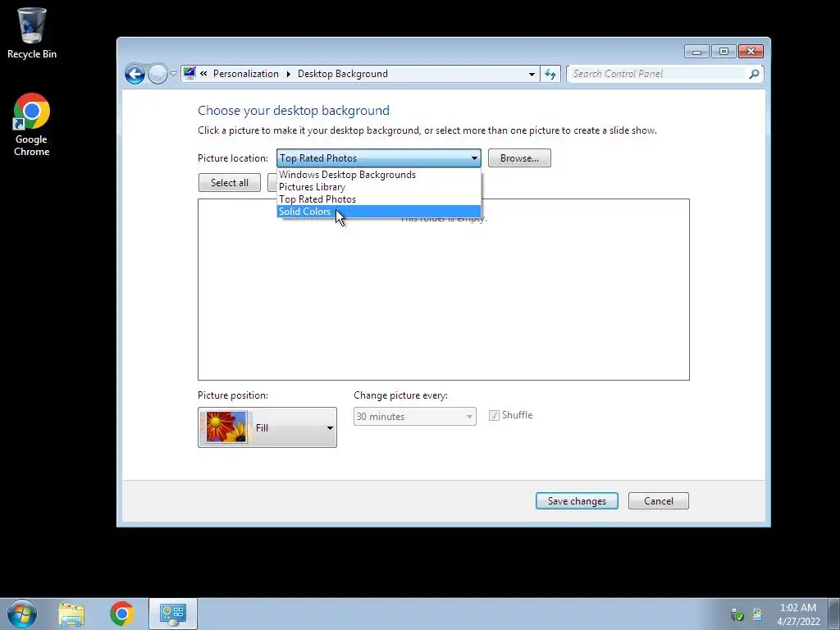Viewport: 840px width, 630px height.
Task: Click the Control Panel taskbar button
Action: pyautogui.click(x=173, y=614)
